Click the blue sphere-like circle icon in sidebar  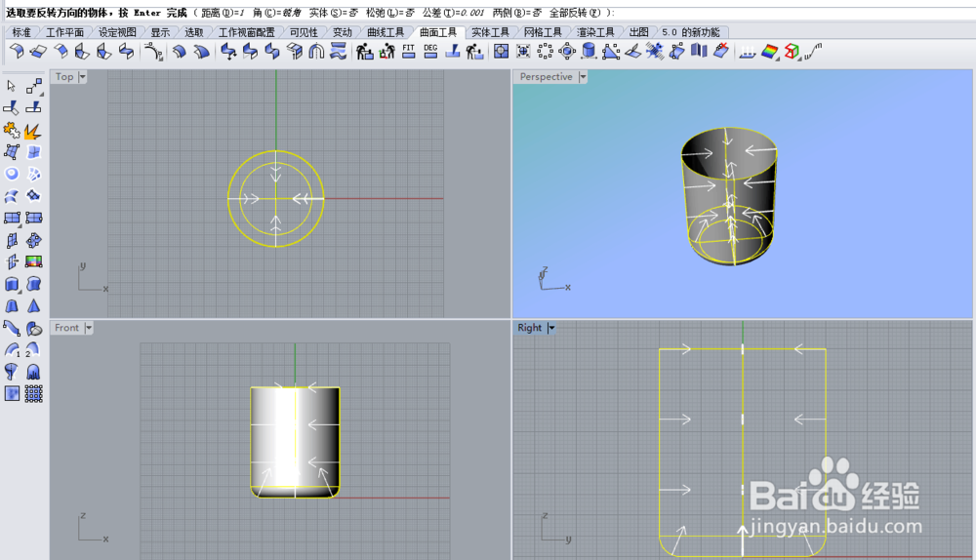[12, 174]
